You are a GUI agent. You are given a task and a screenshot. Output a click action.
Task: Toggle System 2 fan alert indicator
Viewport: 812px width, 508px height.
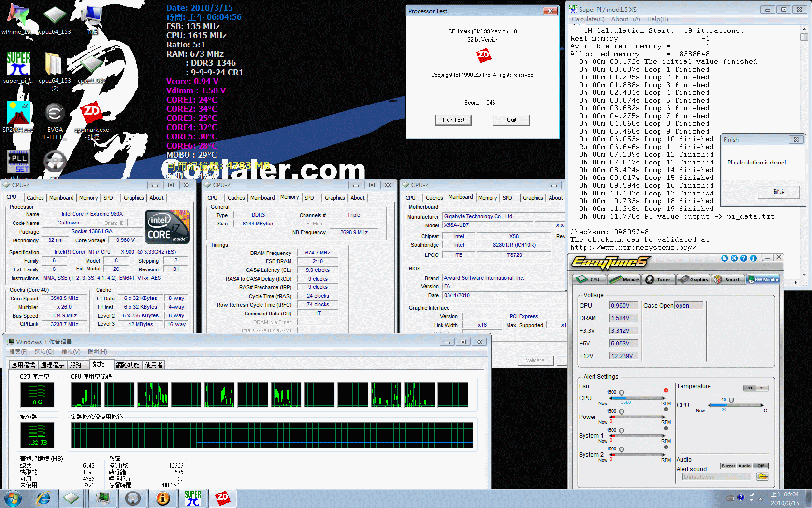pyautogui.click(x=666, y=447)
